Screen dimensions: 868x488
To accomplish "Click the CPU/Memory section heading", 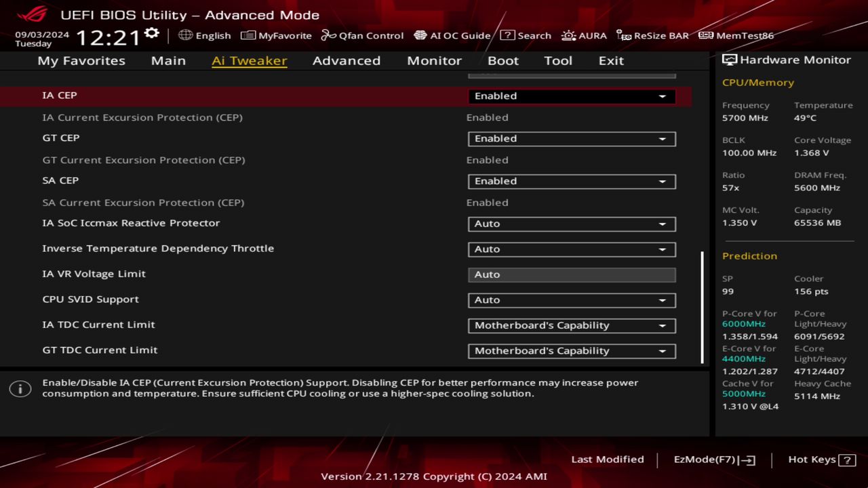I will coord(758,83).
